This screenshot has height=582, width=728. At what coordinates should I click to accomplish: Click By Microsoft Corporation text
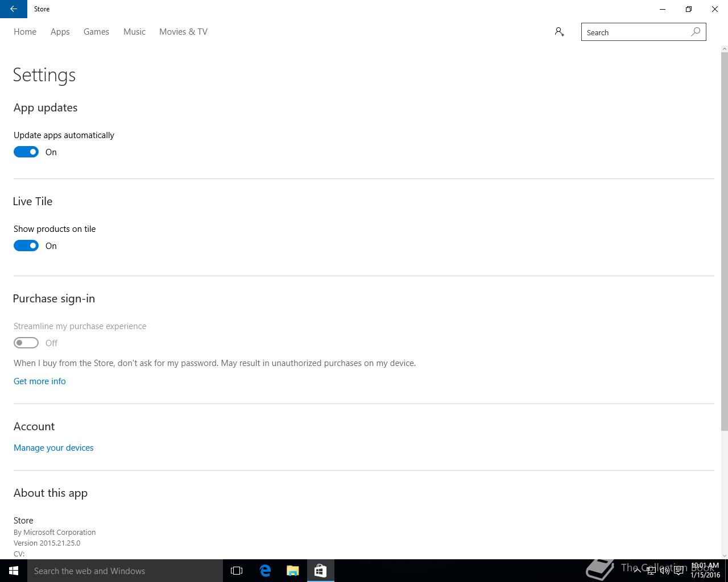55,532
